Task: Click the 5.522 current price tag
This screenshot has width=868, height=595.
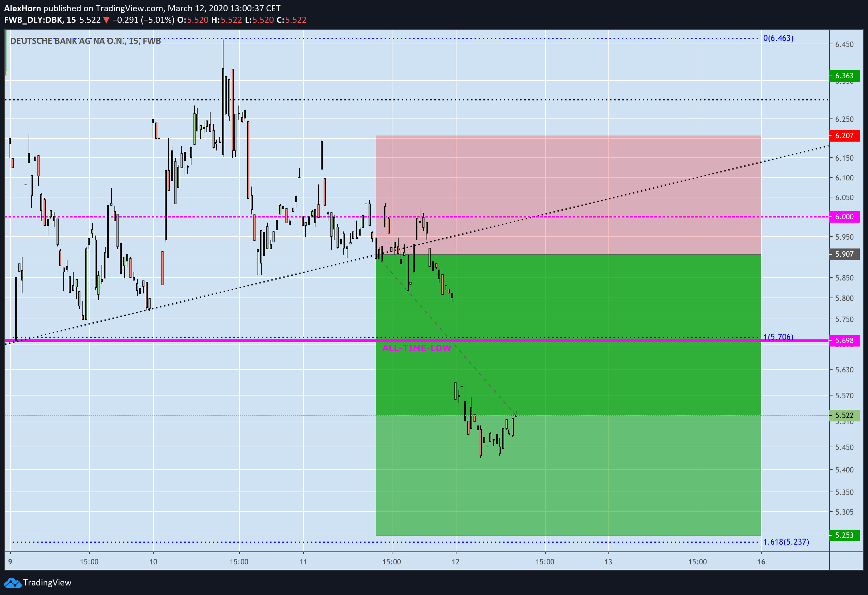Action: tap(844, 416)
